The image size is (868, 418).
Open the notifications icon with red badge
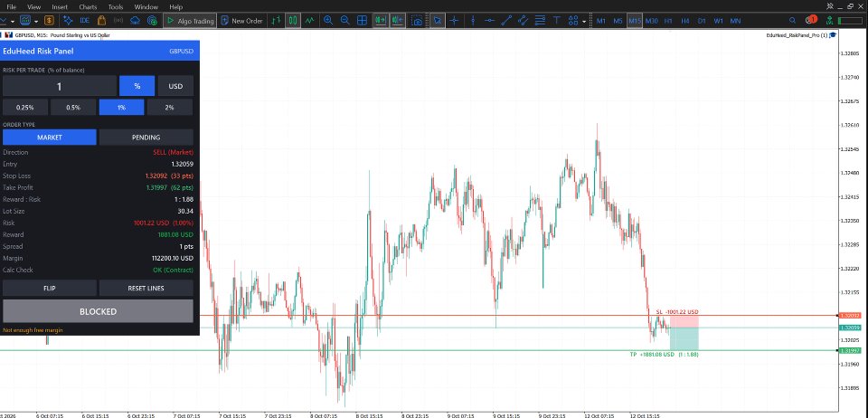pos(811,19)
